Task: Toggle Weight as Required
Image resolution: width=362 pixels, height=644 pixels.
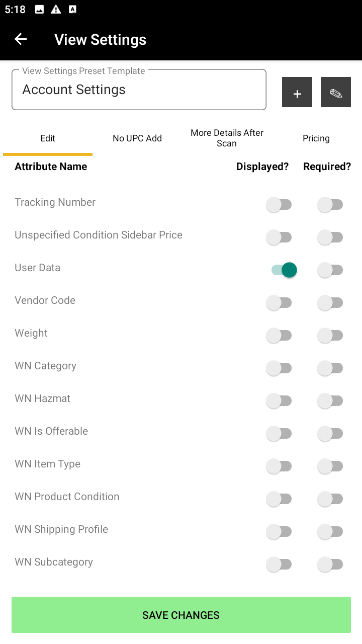Action: pyautogui.click(x=330, y=336)
